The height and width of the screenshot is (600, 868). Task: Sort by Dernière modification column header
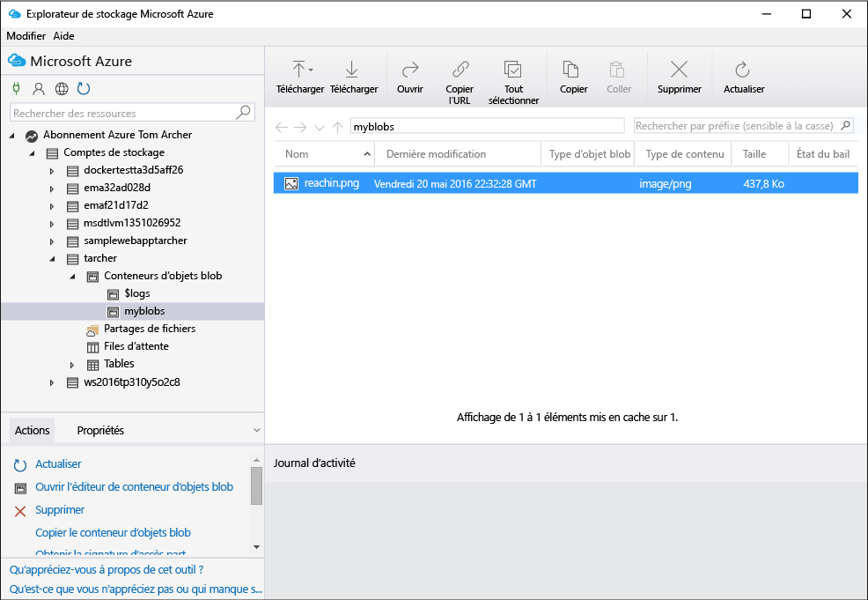(459, 154)
